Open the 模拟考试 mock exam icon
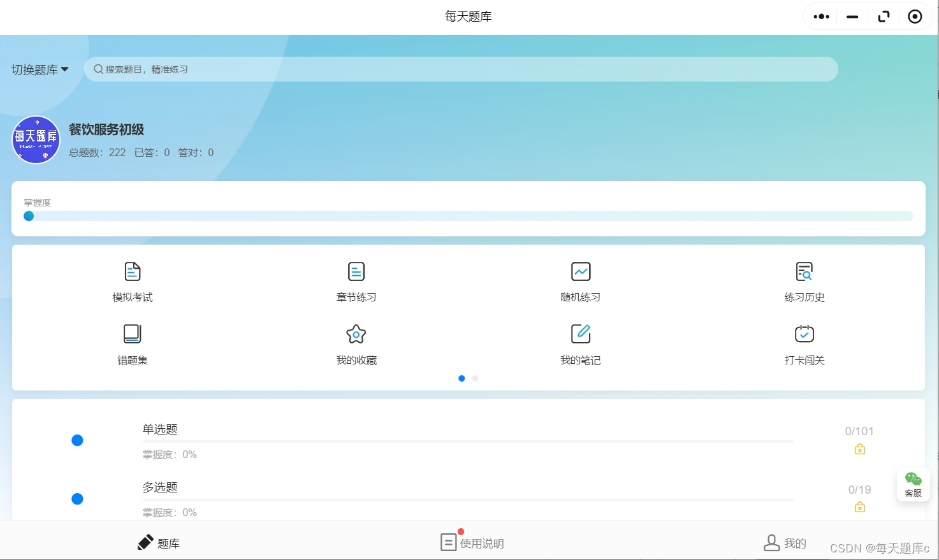Image resolution: width=939 pixels, height=560 pixels. pos(132,271)
